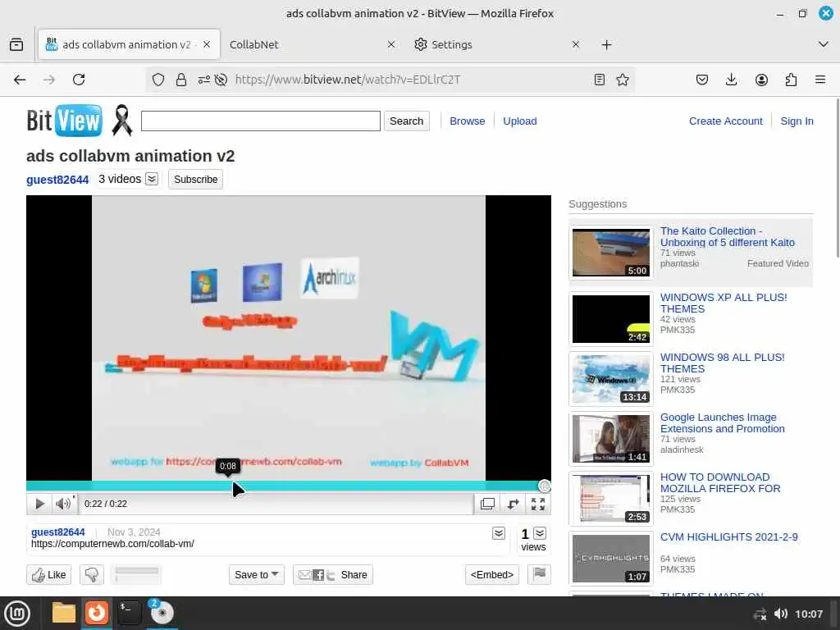Expand the video description chevron
The image size is (840, 630).
coord(498,533)
